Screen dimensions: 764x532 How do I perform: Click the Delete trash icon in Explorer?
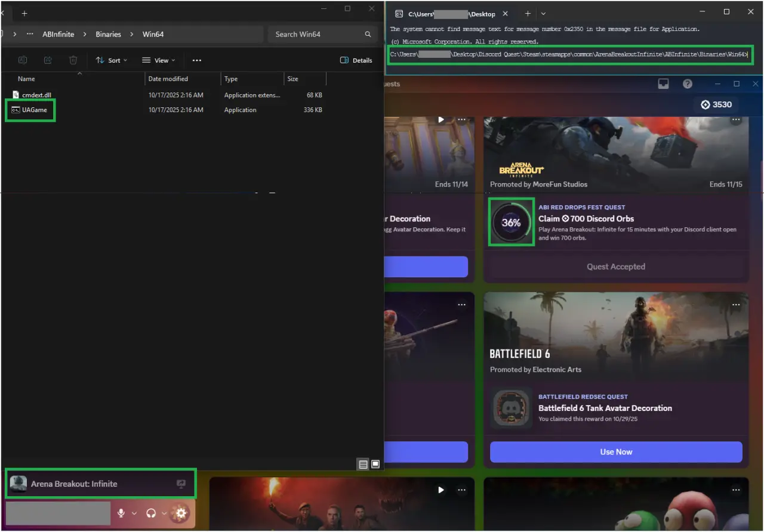click(x=73, y=60)
